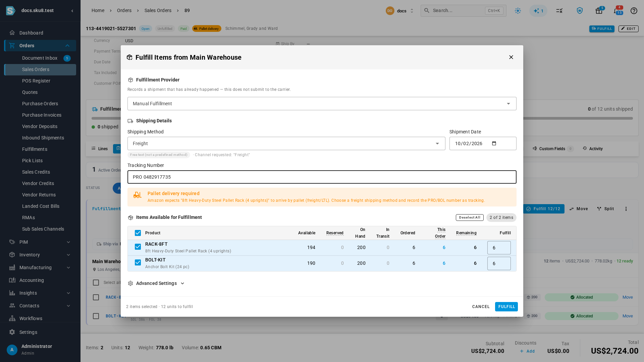Click the Manufacturing factory icon

pyautogui.click(x=12, y=267)
